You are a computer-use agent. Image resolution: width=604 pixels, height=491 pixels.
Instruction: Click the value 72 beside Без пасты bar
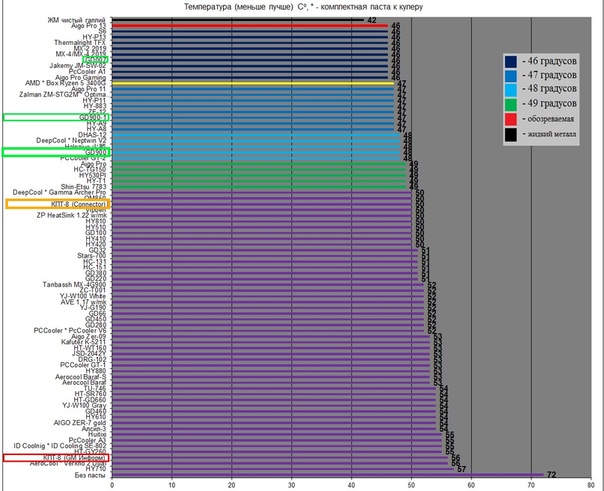(x=552, y=475)
